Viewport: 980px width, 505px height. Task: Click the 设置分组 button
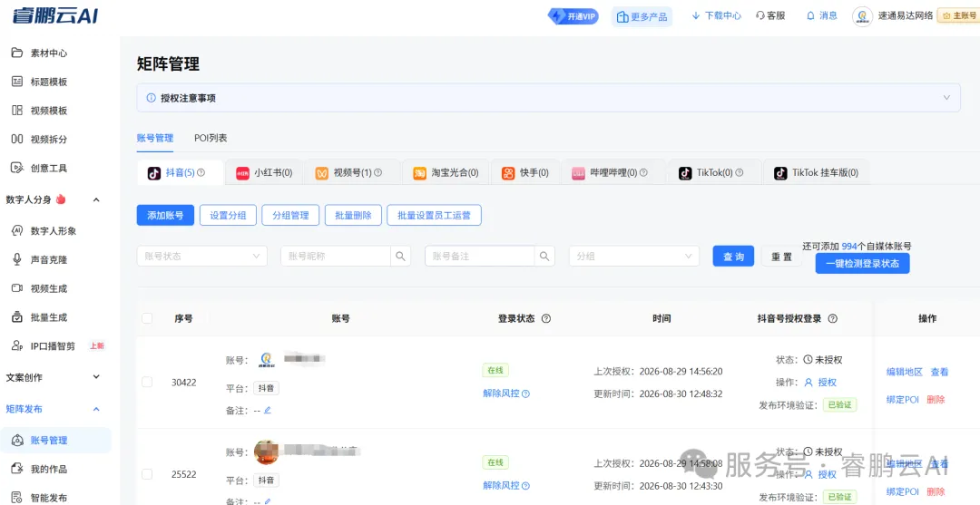(228, 216)
